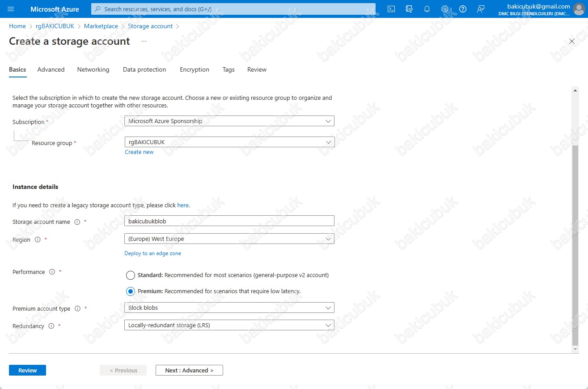Screen dimensions: 588x389
Task: Go to Home in the breadcrumb
Action: coord(17,26)
